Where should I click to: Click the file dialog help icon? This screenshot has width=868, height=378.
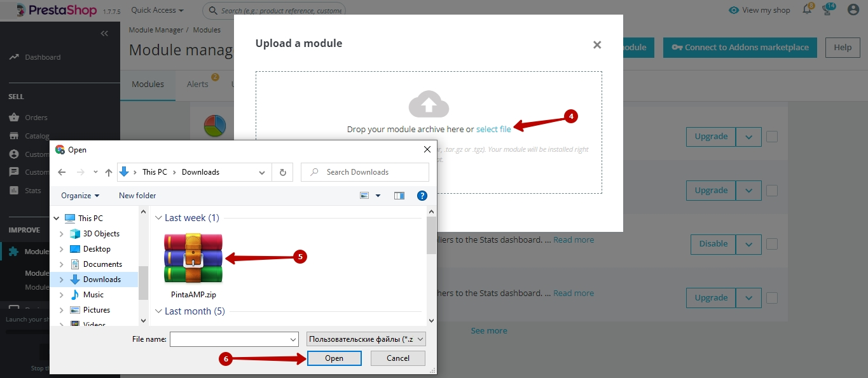(x=422, y=196)
